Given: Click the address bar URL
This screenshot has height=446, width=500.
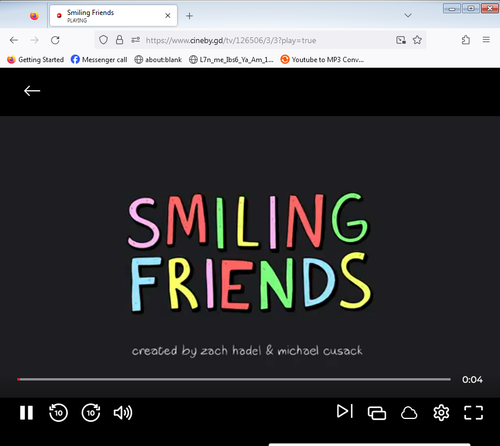Looking at the screenshot, I should [231, 40].
